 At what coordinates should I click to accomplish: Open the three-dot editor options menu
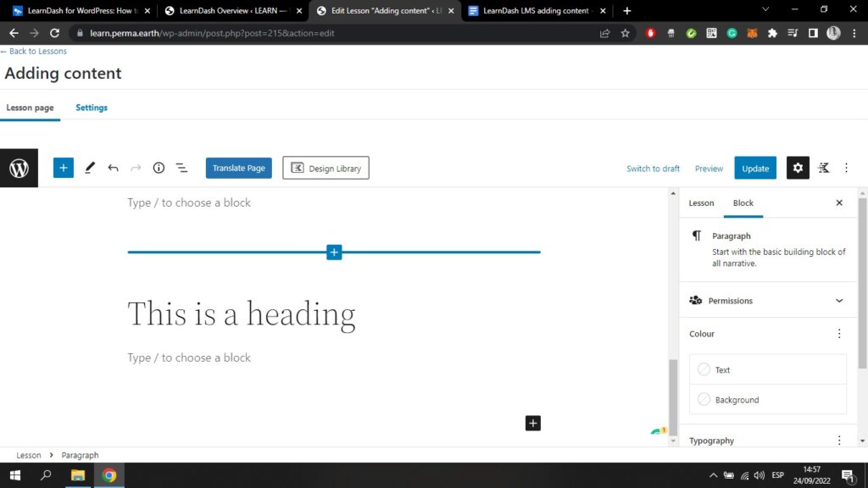point(846,168)
